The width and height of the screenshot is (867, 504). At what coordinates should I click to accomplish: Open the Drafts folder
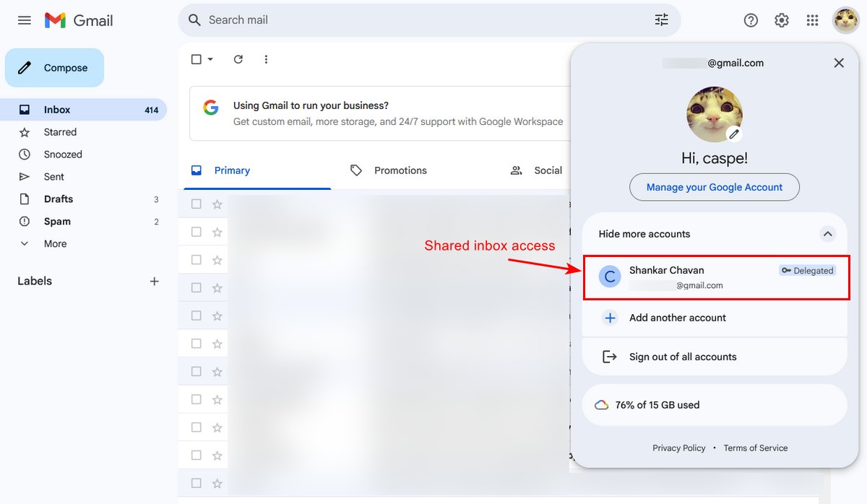click(84, 199)
